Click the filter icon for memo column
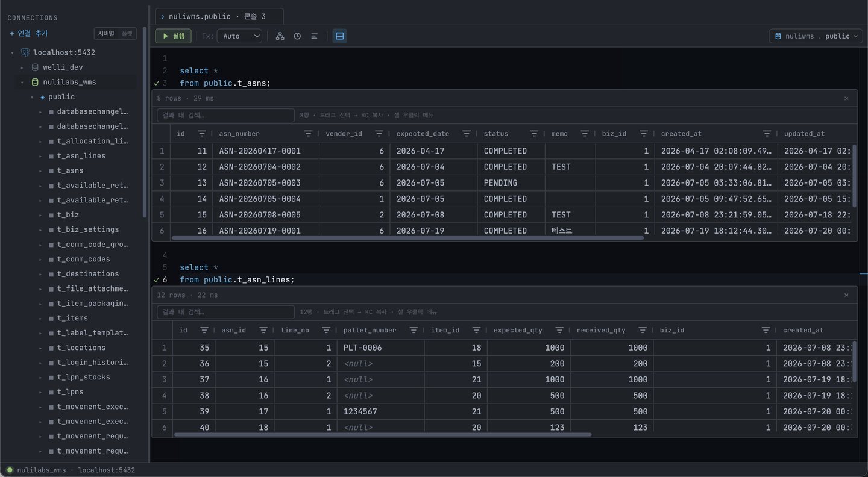Image resolution: width=868 pixels, height=477 pixels. [x=585, y=134]
